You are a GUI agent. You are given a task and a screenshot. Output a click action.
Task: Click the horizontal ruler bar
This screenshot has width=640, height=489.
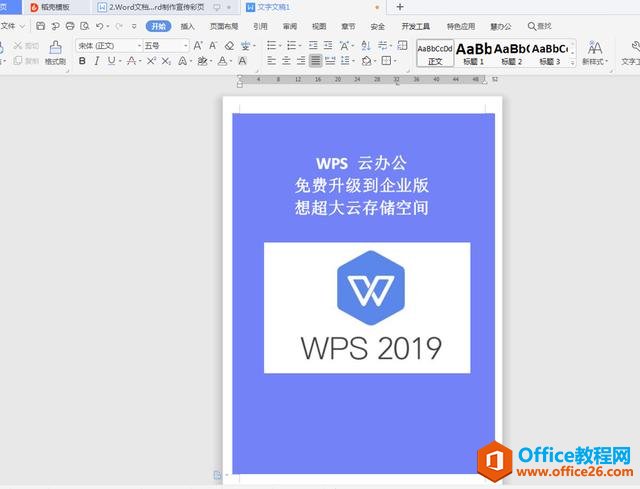[362, 79]
